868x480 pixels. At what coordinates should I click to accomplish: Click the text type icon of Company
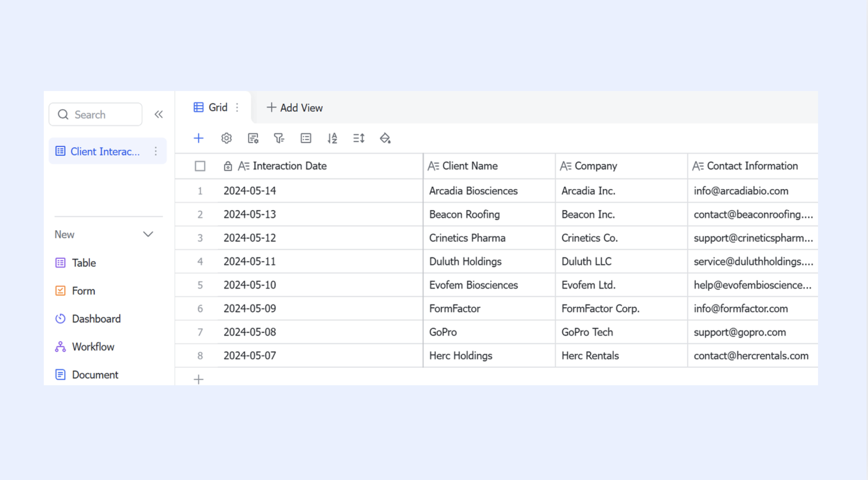566,166
